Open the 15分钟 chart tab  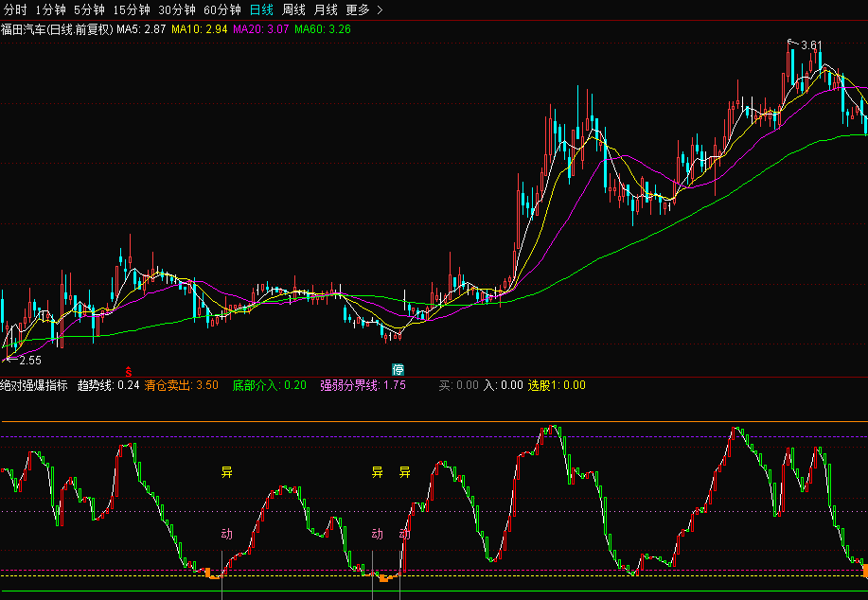tap(132, 10)
